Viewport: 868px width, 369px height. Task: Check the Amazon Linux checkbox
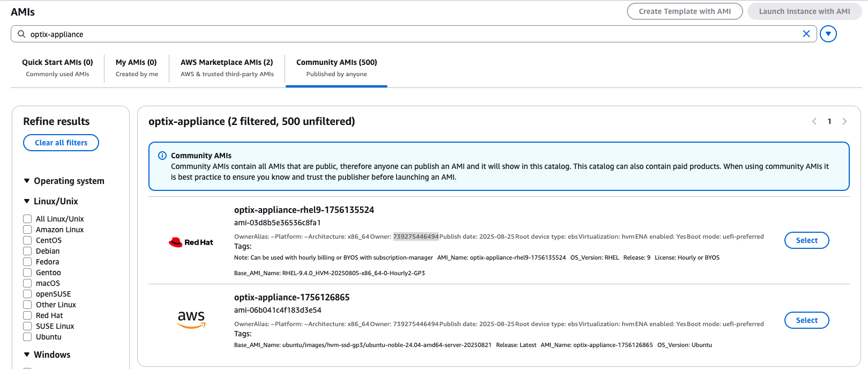click(x=27, y=230)
